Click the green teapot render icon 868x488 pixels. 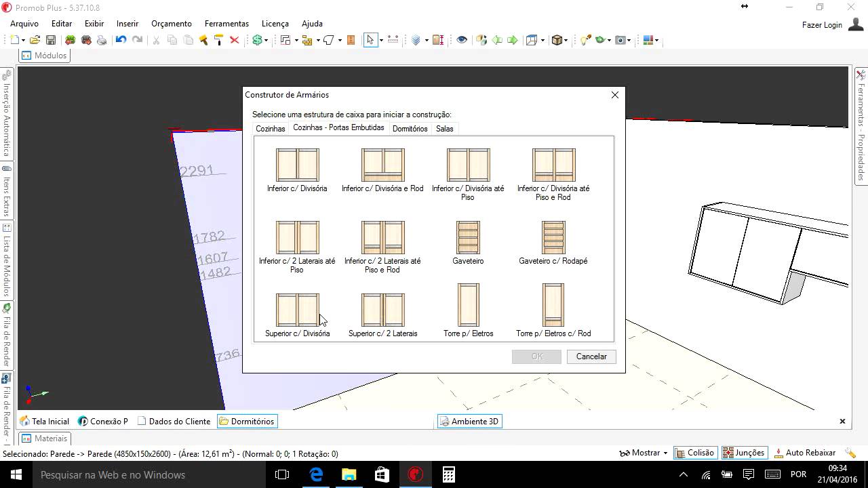600,40
